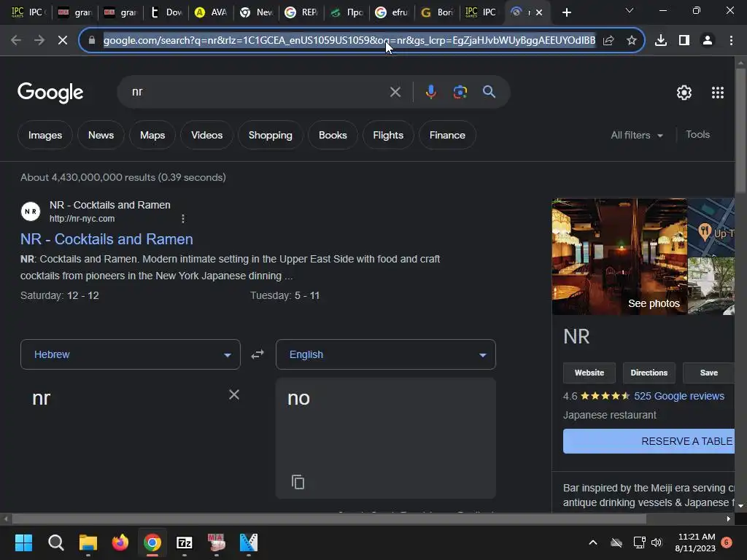Filter results by Shopping
Screen dimensions: 747x560
(270, 135)
